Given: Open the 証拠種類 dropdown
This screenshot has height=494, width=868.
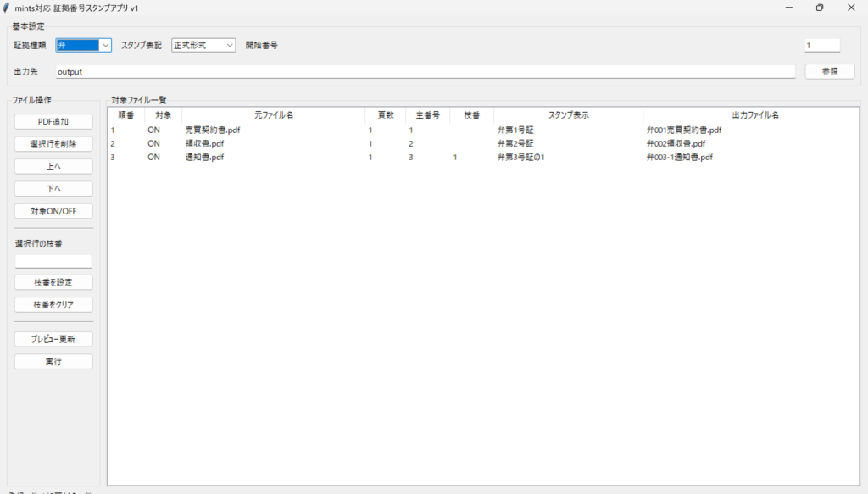Looking at the screenshot, I should [x=84, y=45].
